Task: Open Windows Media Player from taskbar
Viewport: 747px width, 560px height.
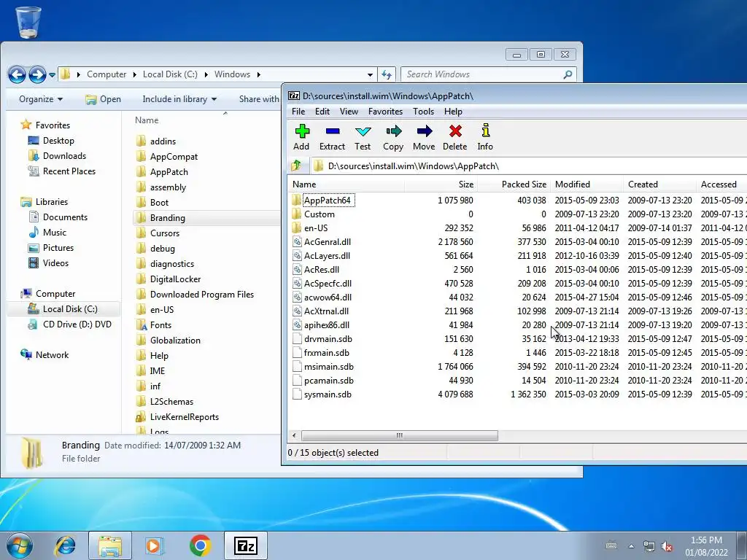Action: click(154, 545)
